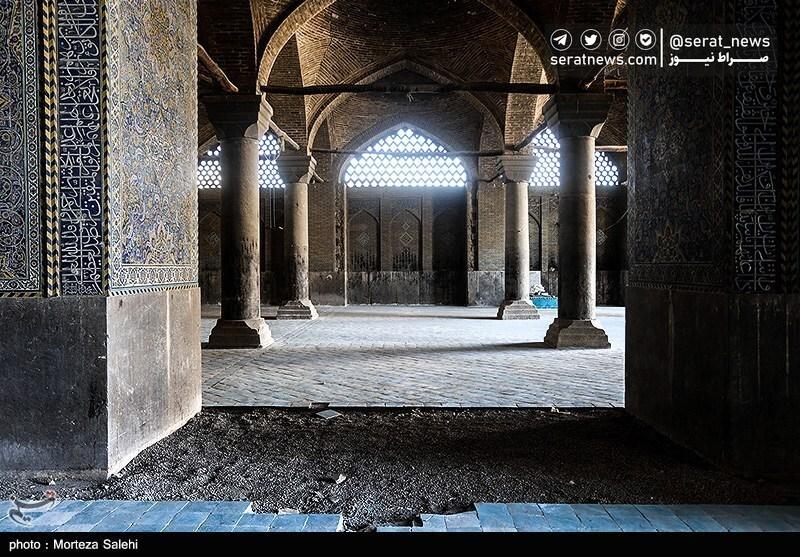Viewport: 800px width, 557px height.
Task: Click the front right stone column
Action: tap(577, 230)
